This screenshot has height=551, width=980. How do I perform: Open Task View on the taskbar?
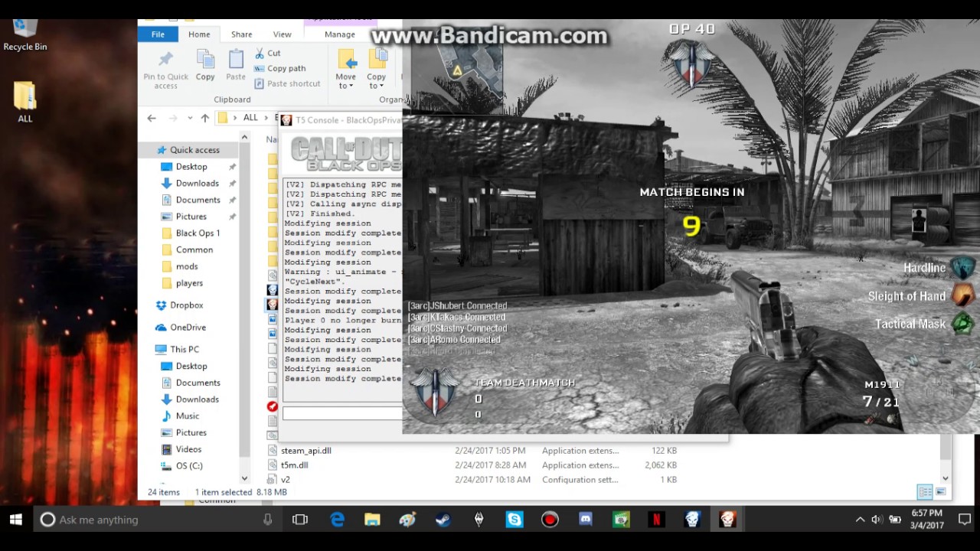coord(300,520)
